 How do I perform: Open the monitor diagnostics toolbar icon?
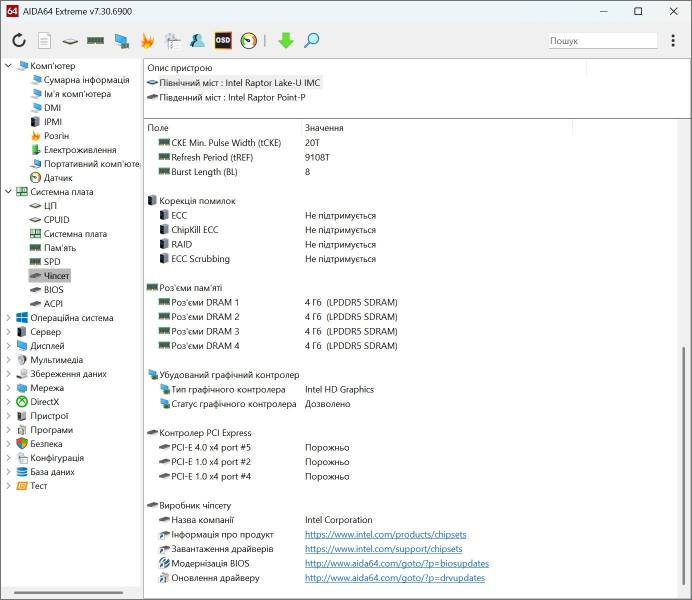[x=173, y=41]
